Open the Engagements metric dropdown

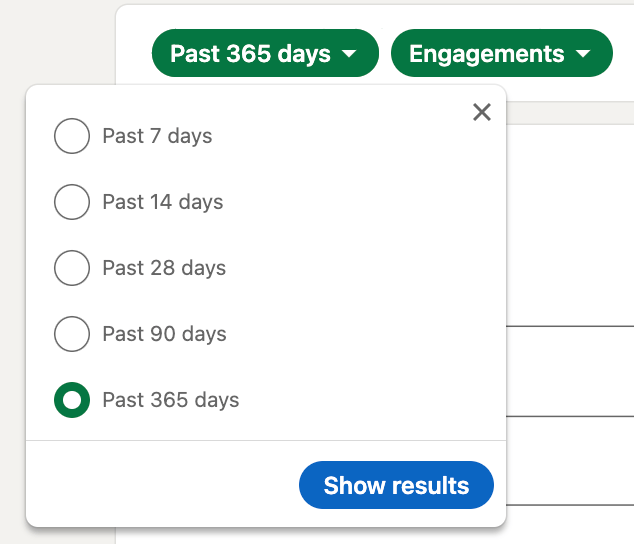[x=487, y=54]
